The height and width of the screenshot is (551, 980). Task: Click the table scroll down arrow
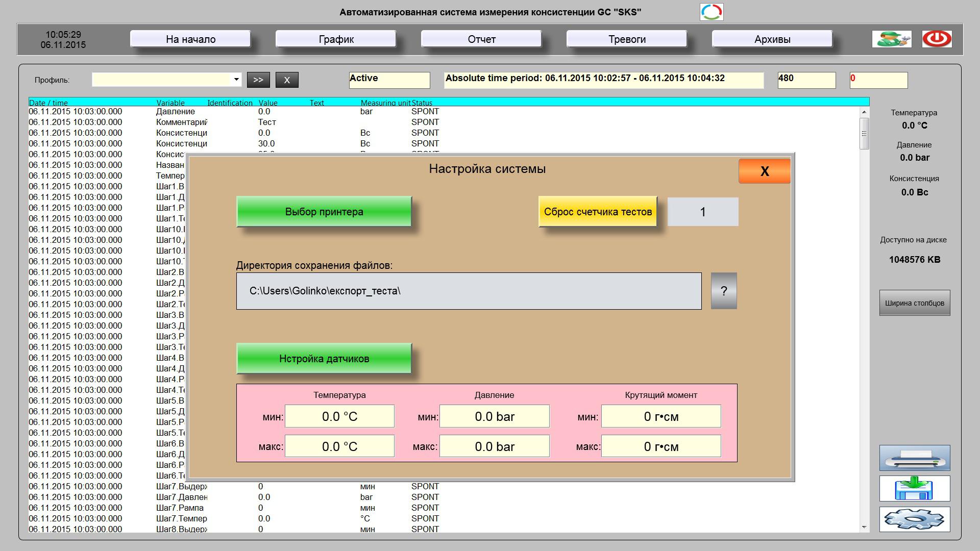[864, 527]
